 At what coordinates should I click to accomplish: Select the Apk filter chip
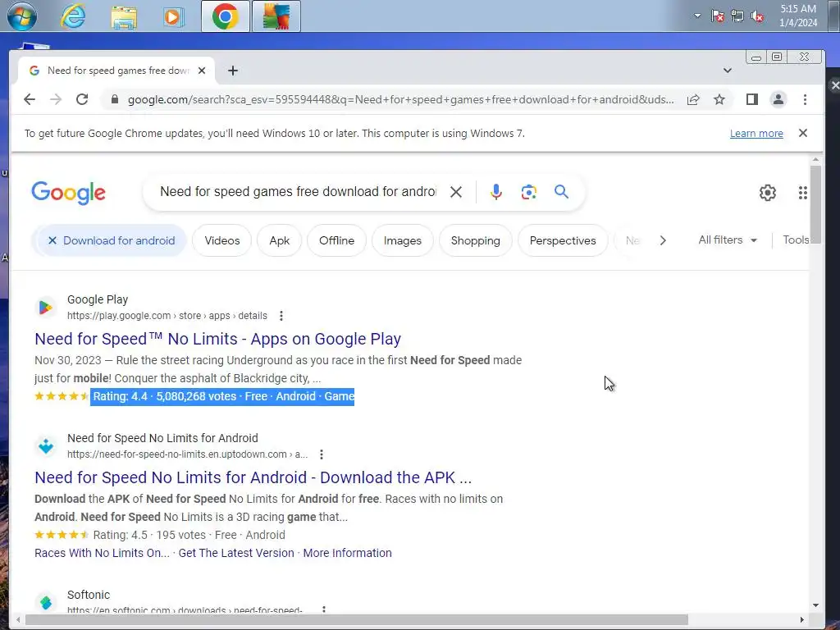click(x=279, y=240)
